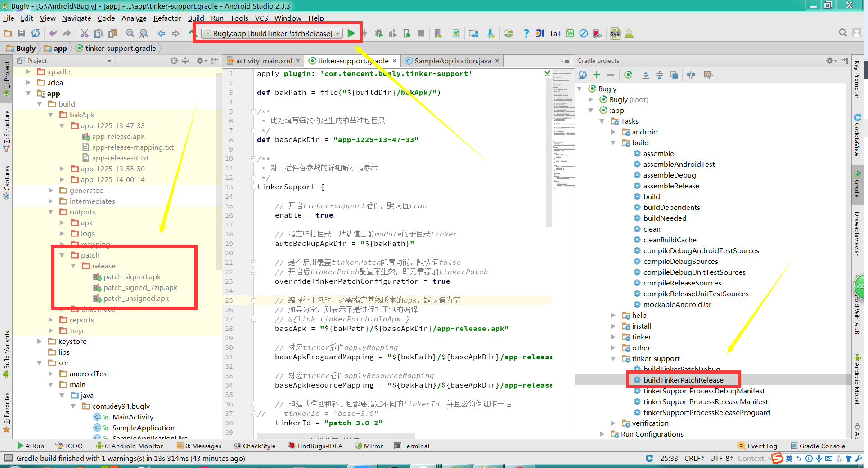Viewport: 868px width, 468px height.
Task: Click Expand All in Gradle panel
Action: pos(646,75)
